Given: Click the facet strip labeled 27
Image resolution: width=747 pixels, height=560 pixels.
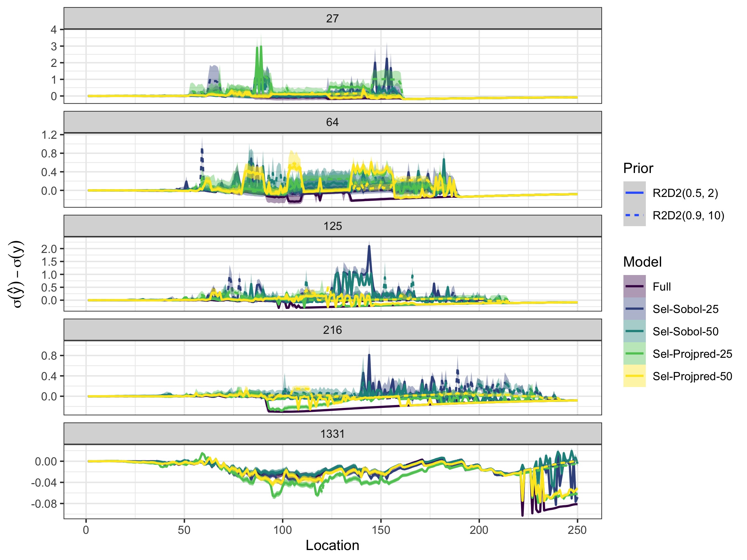Looking at the screenshot, I should coord(333,18).
